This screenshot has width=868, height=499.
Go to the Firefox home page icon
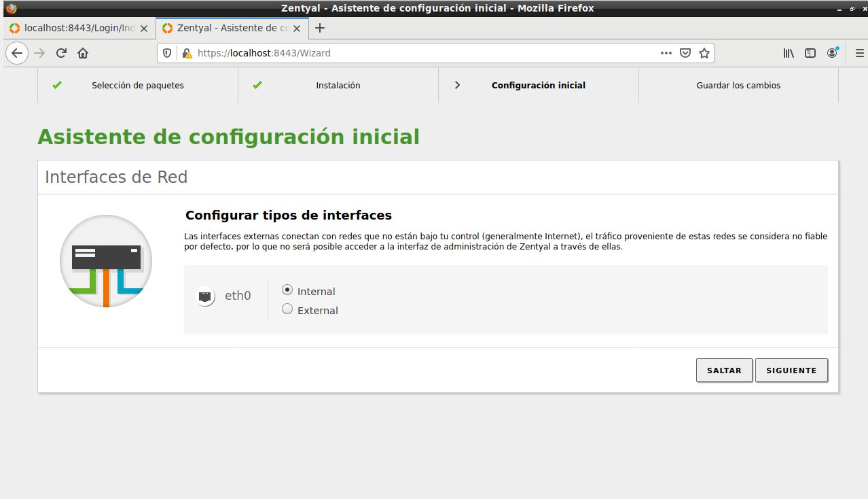(x=83, y=53)
